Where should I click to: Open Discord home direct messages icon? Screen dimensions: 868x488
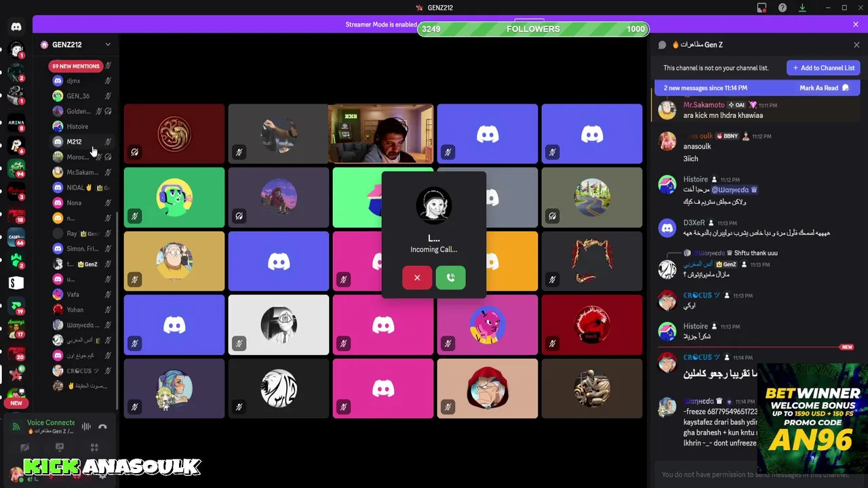16,27
